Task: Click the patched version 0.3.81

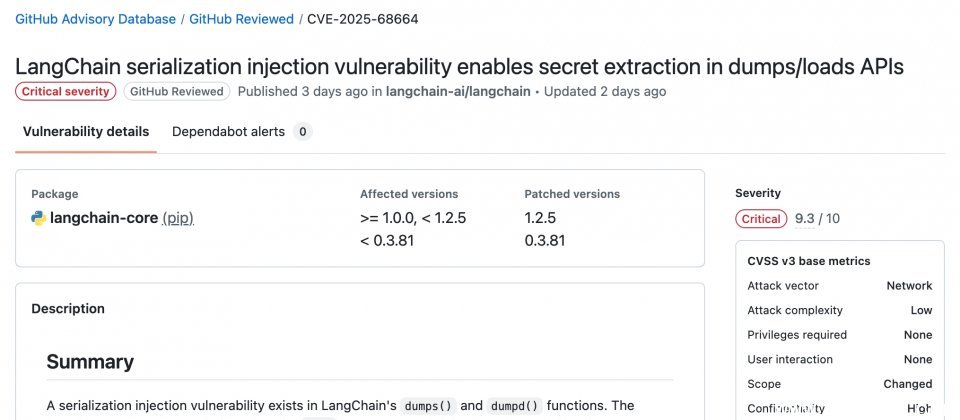Action: point(545,240)
